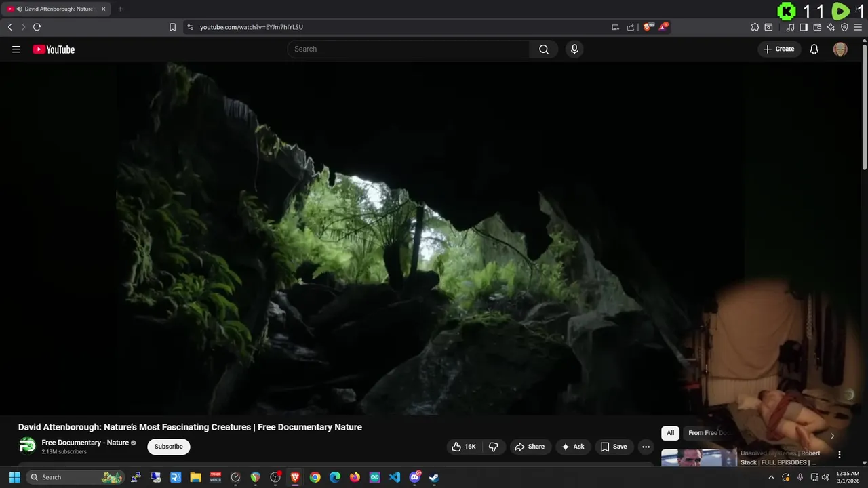Open the browser main hamburger menu
This screenshot has width=868, height=488.
tap(858, 27)
